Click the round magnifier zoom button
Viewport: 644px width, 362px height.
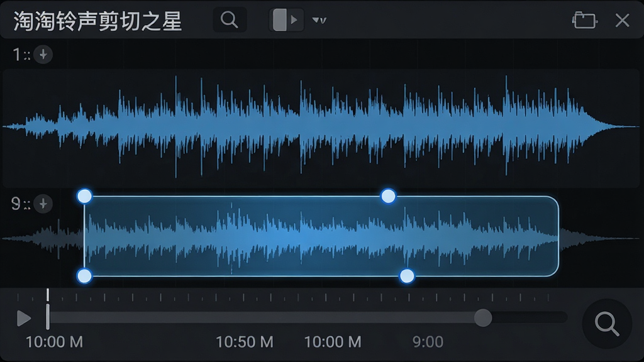pyautogui.click(x=607, y=324)
